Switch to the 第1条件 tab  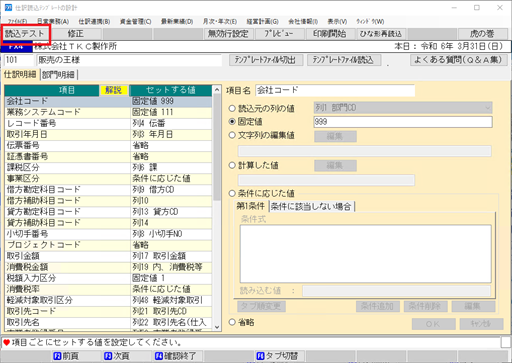point(250,206)
